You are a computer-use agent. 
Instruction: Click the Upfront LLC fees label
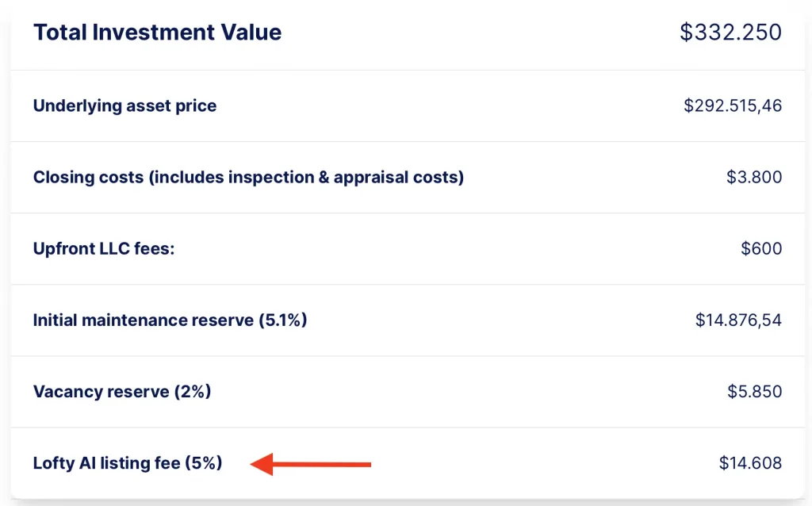103,248
